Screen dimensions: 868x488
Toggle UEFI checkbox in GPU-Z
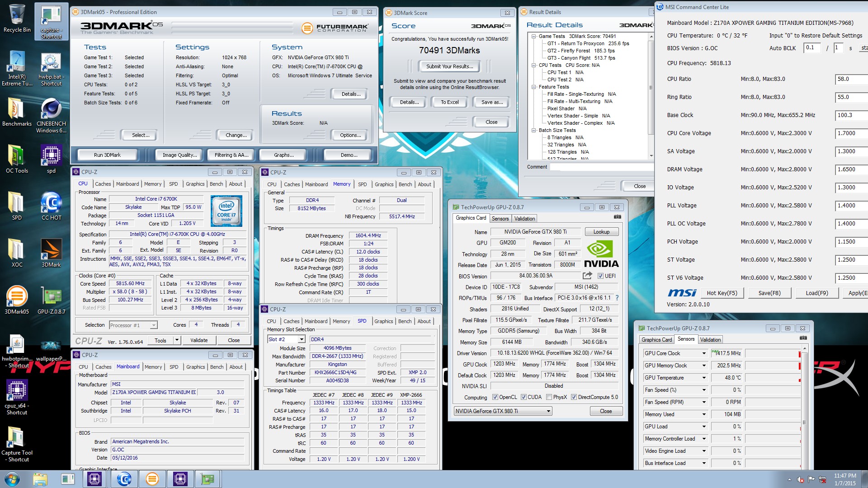point(600,276)
